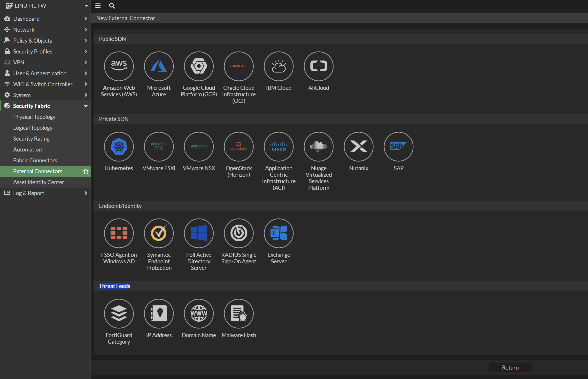Collapse the Security Fabric section
Image resolution: width=588 pixels, height=379 pixels.
[45, 106]
